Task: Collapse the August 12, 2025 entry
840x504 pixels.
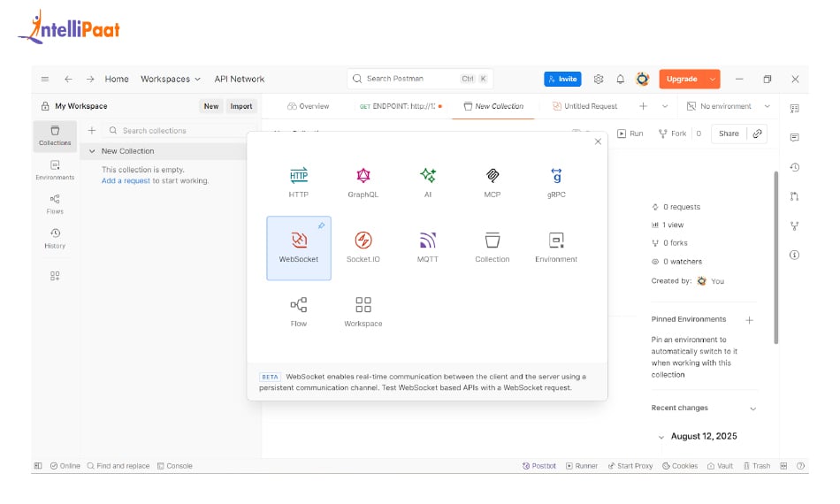Action: (x=661, y=437)
